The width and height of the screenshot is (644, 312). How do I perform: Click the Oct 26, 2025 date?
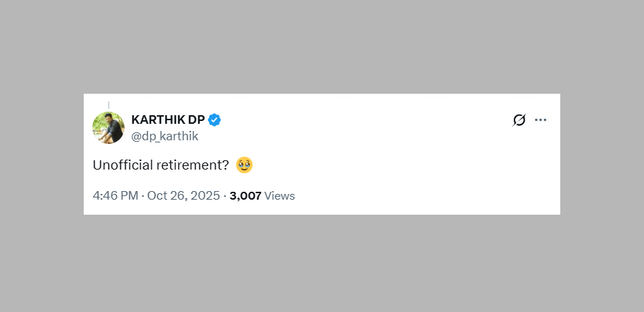[x=185, y=195]
